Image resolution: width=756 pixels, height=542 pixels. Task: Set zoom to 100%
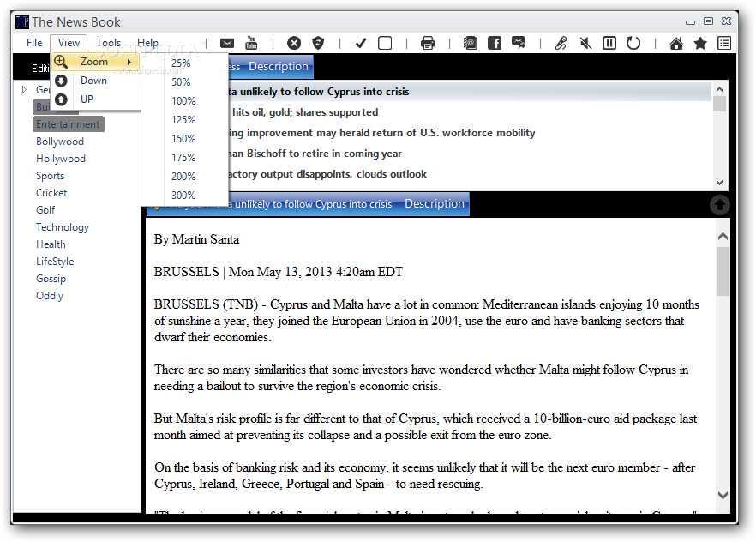(x=183, y=101)
